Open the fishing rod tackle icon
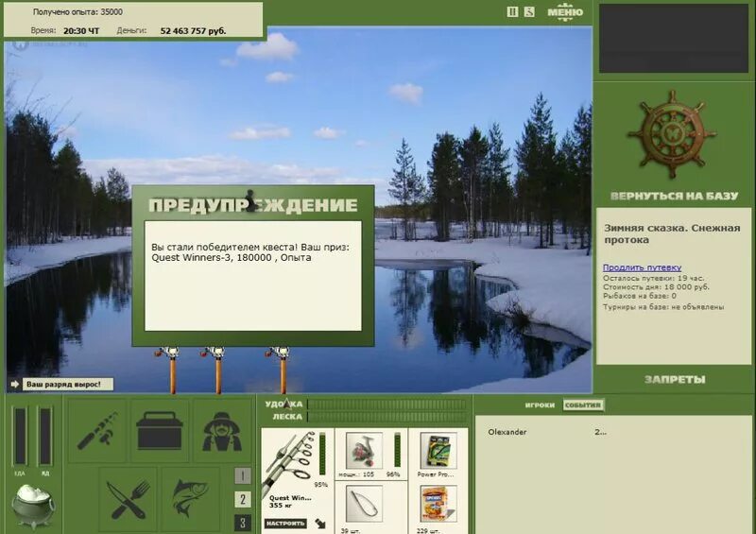This screenshot has width=756, height=534. [97, 430]
